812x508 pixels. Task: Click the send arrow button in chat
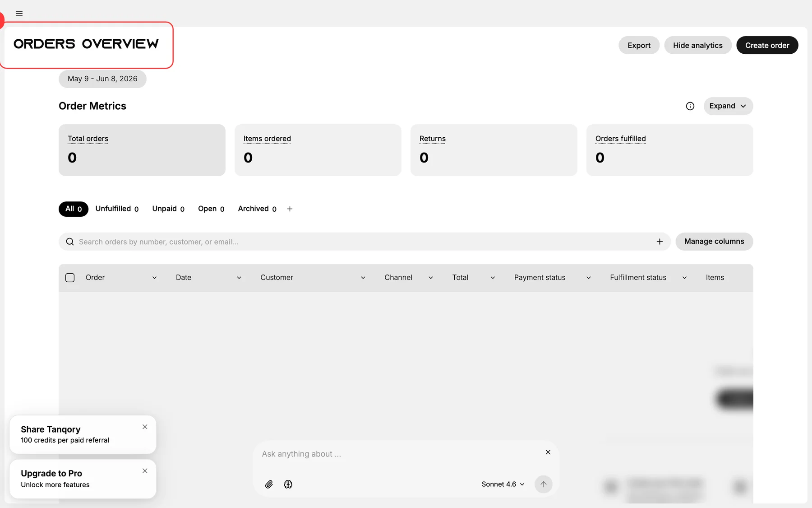(543, 484)
